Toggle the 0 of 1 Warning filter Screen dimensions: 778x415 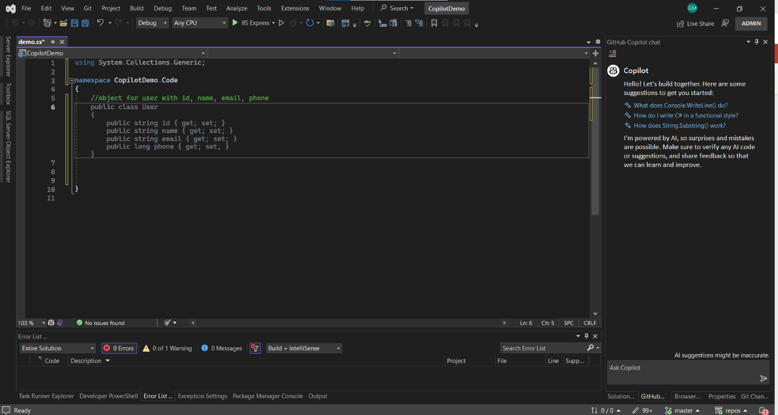pos(167,348)
